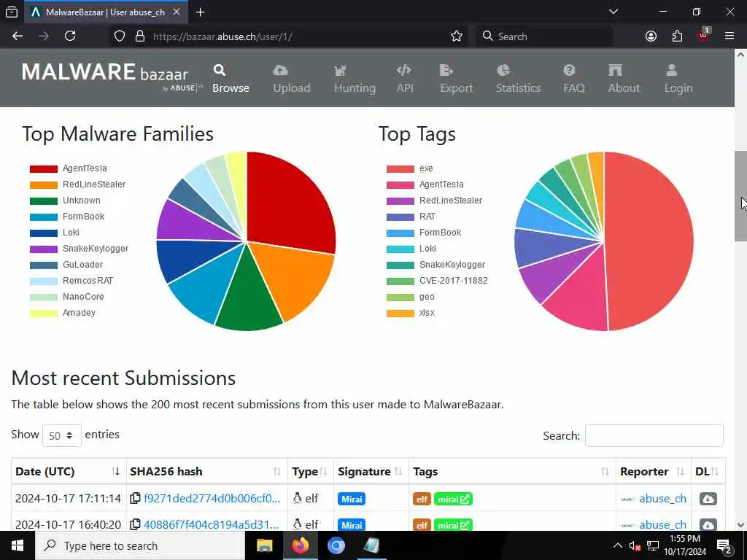Click the uBlock Origin extension icon
Viewport: 747px width, 560px height.
[703, 35]
